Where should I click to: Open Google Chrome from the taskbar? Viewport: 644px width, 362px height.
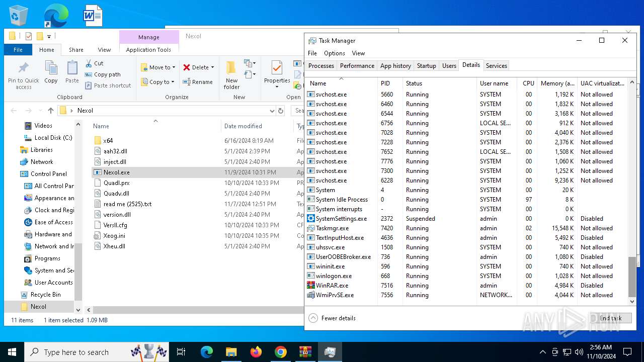click(x=281, y=352)
